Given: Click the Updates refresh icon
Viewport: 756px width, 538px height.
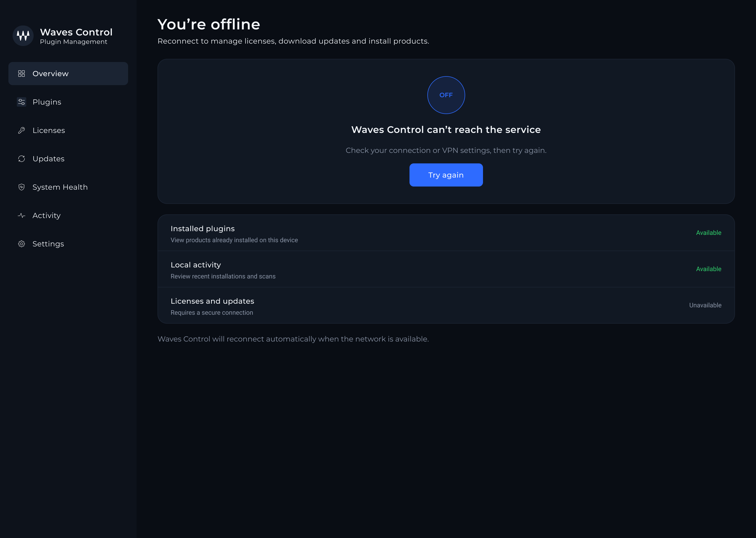Looking at the screenshot, I should click(x=22, y=159).
